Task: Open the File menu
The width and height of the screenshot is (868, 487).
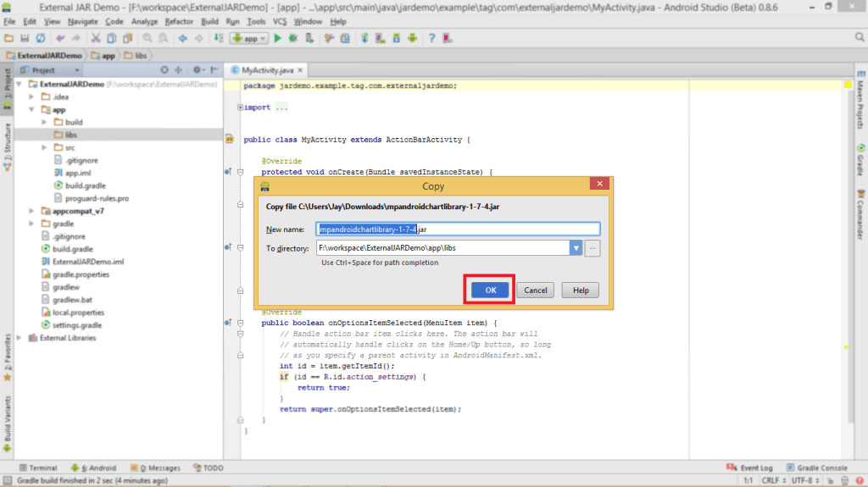Action: click(9, 21)
